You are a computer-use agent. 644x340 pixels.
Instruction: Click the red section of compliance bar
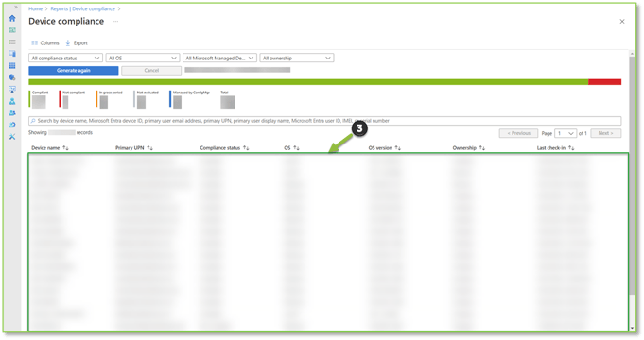point(604,82)
